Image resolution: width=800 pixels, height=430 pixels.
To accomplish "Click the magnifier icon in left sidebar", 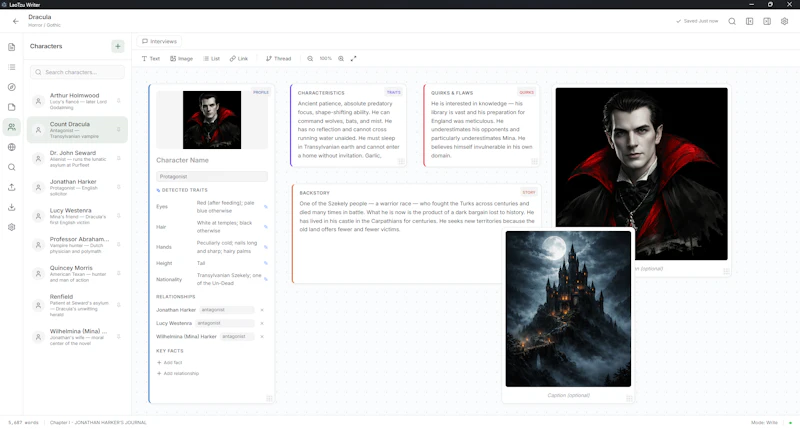I will [x=12, y=167].
